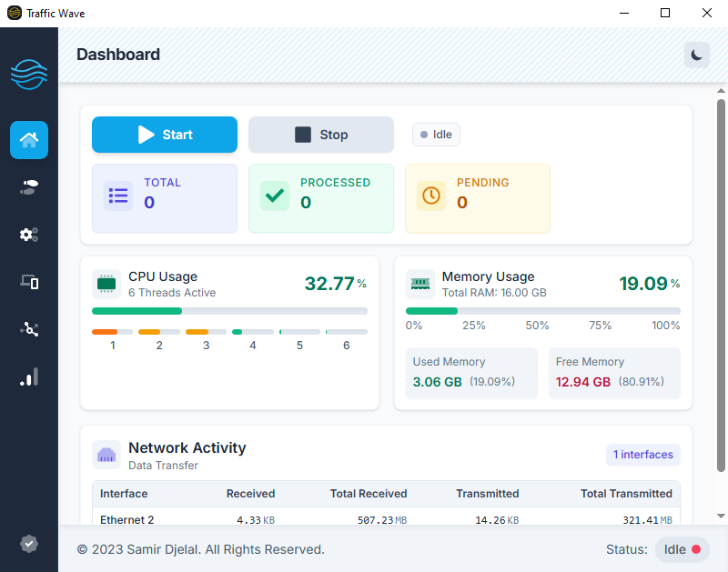Click the scrollbar down arrow

[x=721, y=516]
